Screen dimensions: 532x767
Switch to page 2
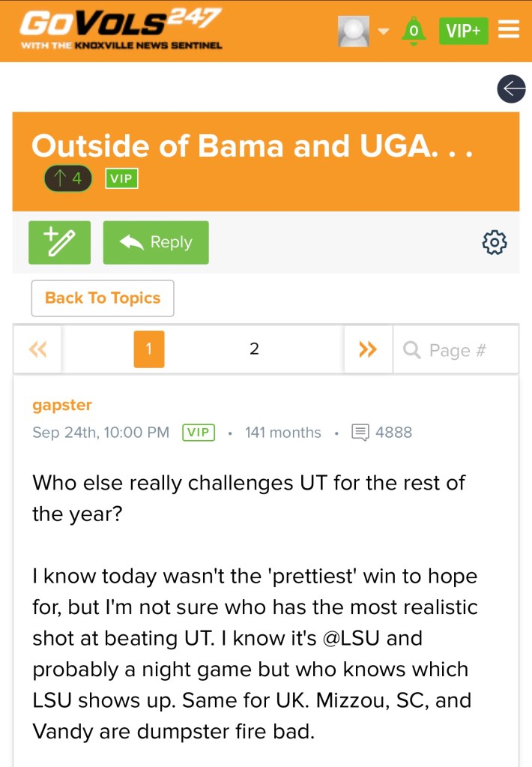(254, 349)
